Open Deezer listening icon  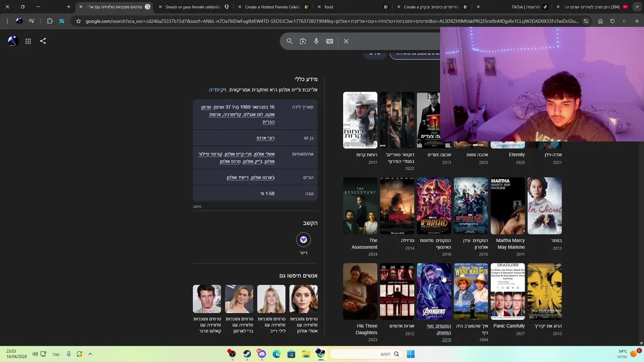[303, 240]
